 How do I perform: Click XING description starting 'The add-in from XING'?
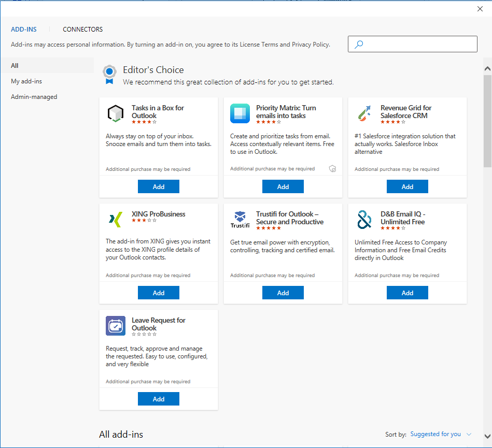158,250
